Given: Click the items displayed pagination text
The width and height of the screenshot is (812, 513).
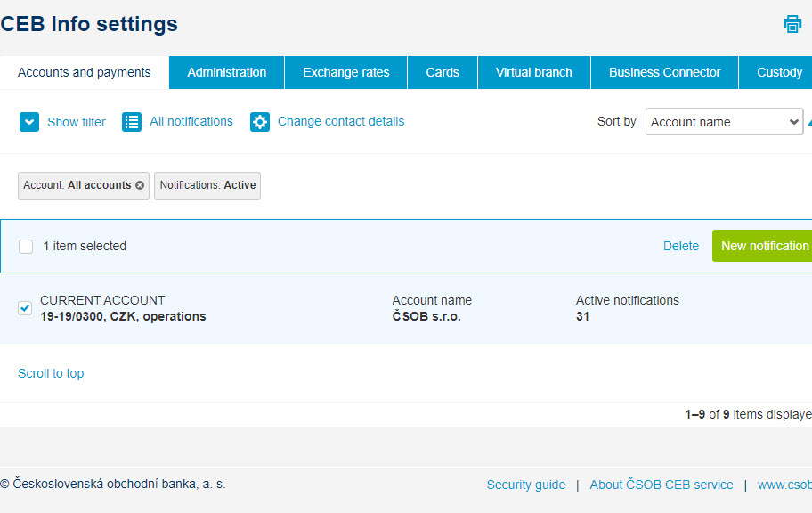Looking at the screenshot, I should 748,414.
